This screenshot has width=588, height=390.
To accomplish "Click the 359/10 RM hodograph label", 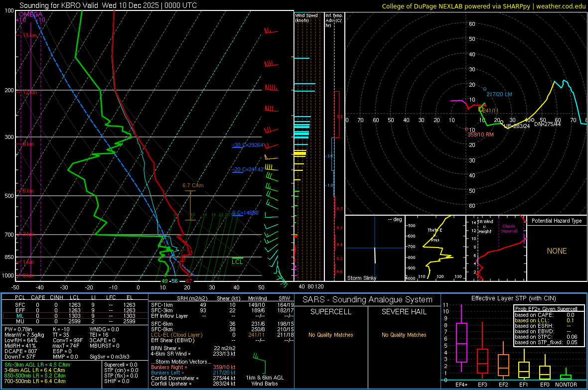I will [480, 134].
